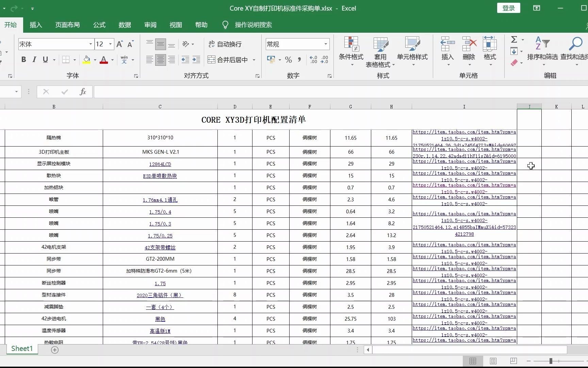
Task: Open 排序和筛选 sort and filter
Action: tap(542, 51)
